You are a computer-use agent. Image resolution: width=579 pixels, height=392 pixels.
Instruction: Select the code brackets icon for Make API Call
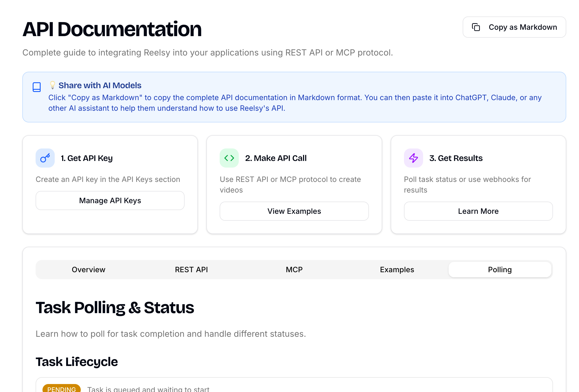pos(229,158)
